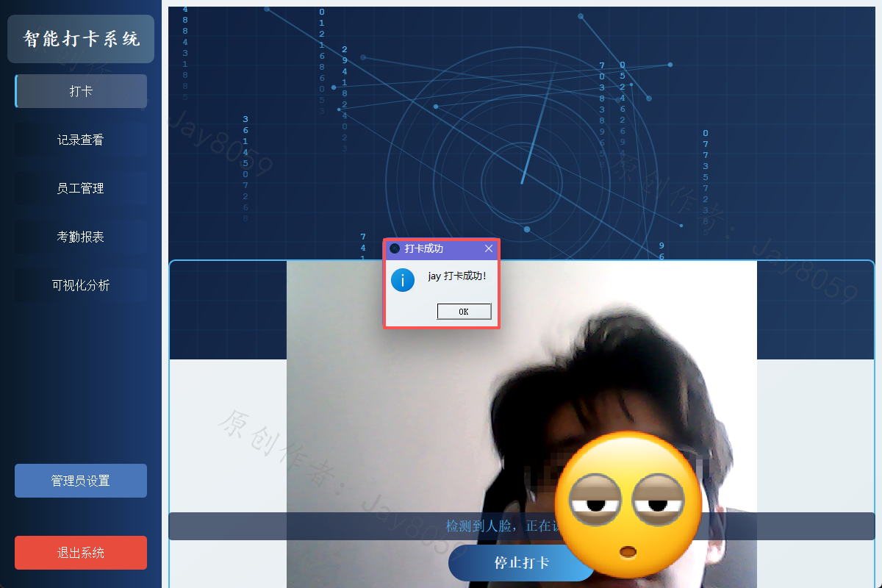Open the 考勤报表 page

81,237
